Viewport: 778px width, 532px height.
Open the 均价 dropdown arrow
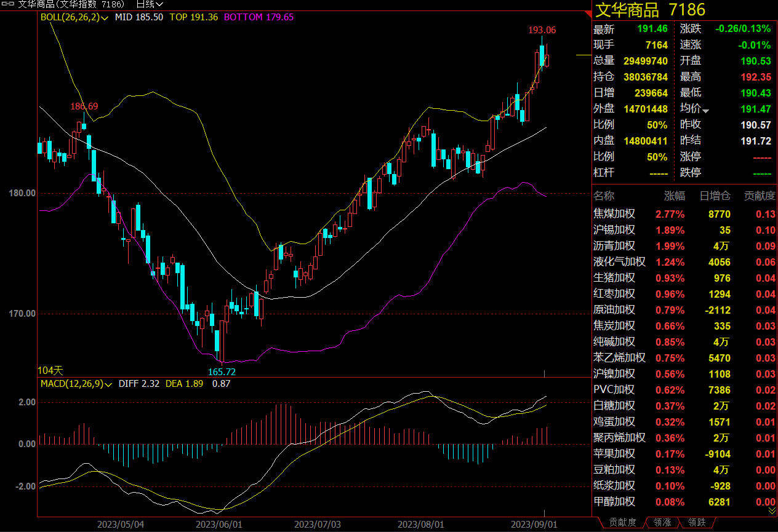pos(705,111)
